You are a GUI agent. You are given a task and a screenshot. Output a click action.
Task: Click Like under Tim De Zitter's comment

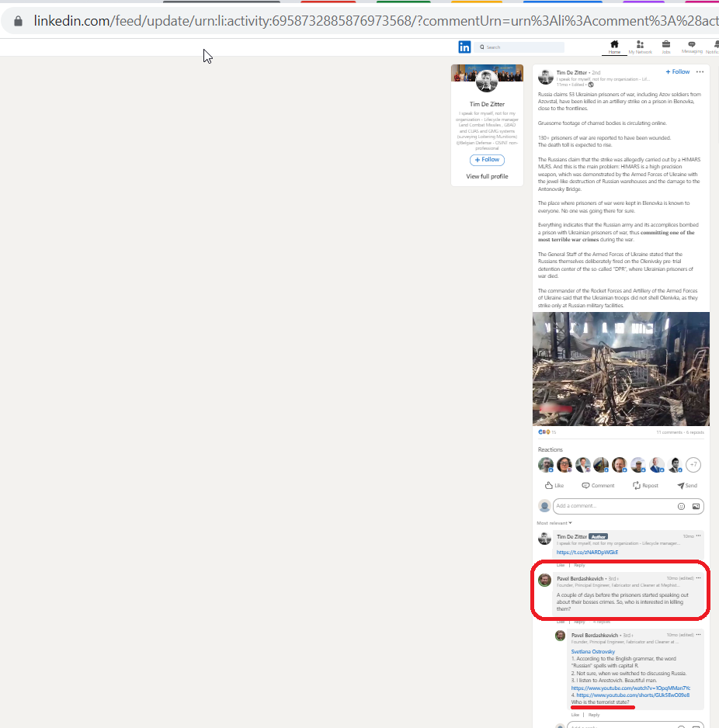[561, 565]
